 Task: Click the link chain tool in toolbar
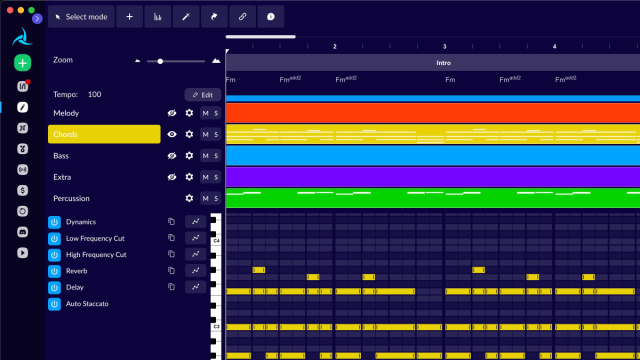tap(242, 17)
